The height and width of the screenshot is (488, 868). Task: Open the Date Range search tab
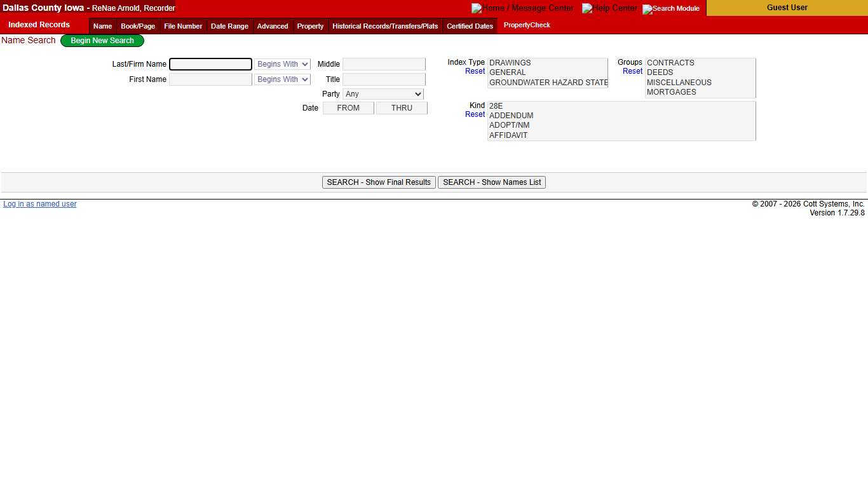click(x=229, y=26)
